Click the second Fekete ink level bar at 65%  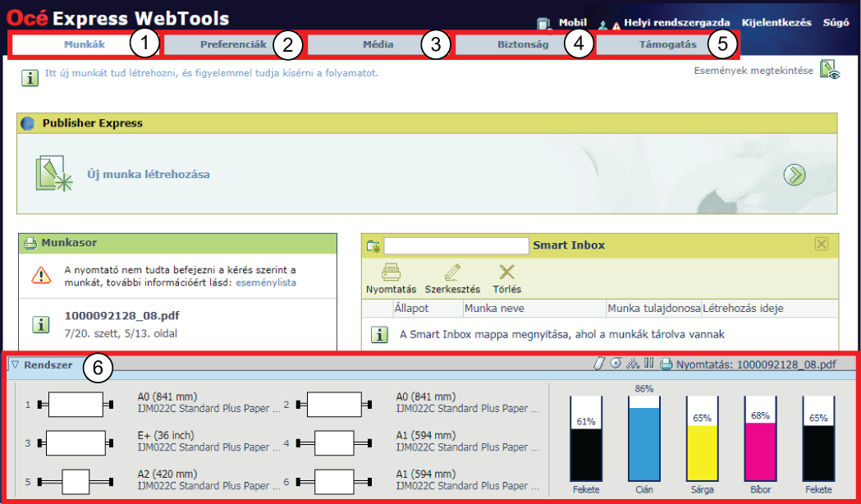coord(818,438)
